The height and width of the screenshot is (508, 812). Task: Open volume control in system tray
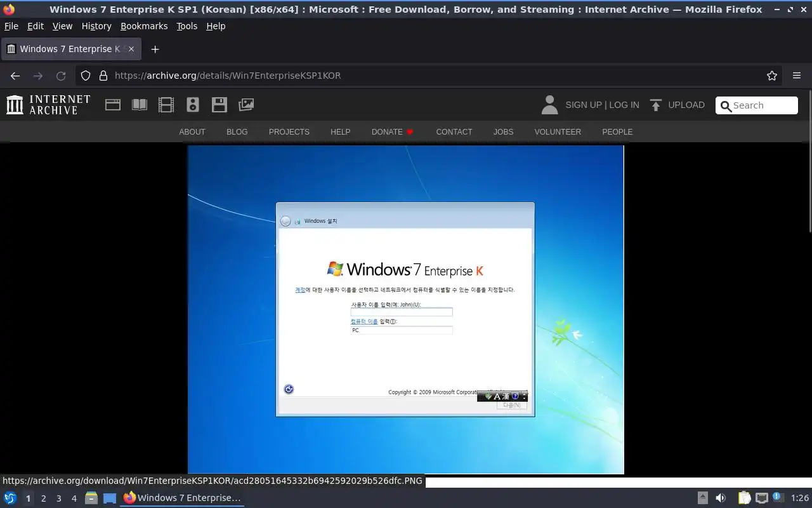(x=721, y=498)
